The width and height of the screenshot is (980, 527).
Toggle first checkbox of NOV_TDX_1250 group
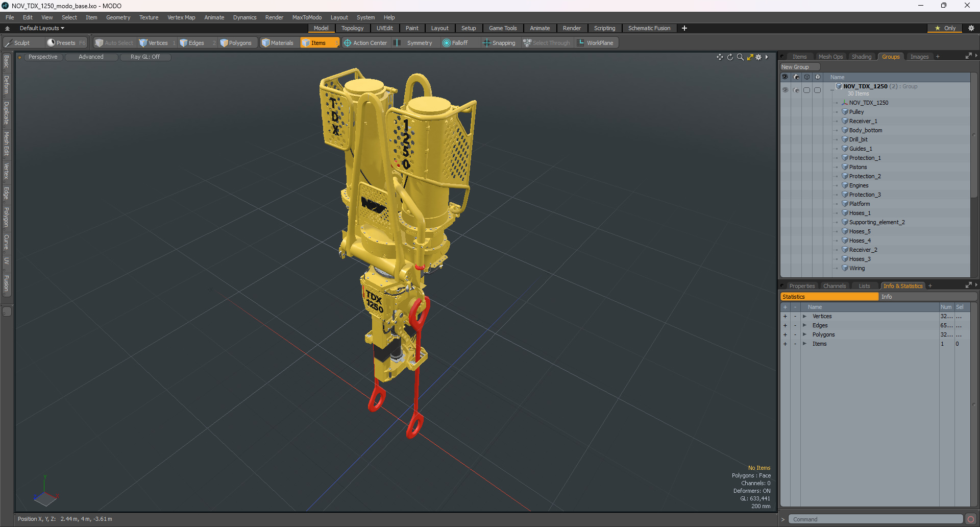pyautogui.click(x=807, y=90)
